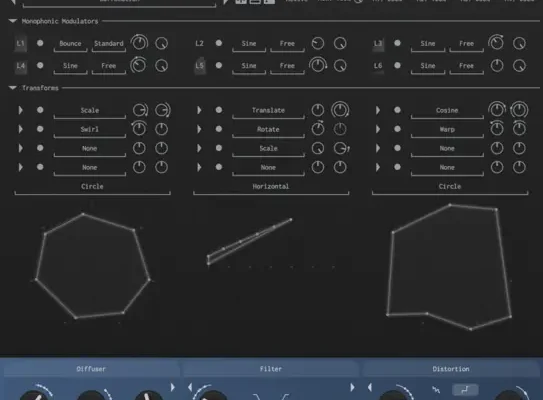Switch to the Distortion effect tab
This screenshot has height=400, width=543.
pyautogui.click(x=451, y=369)
